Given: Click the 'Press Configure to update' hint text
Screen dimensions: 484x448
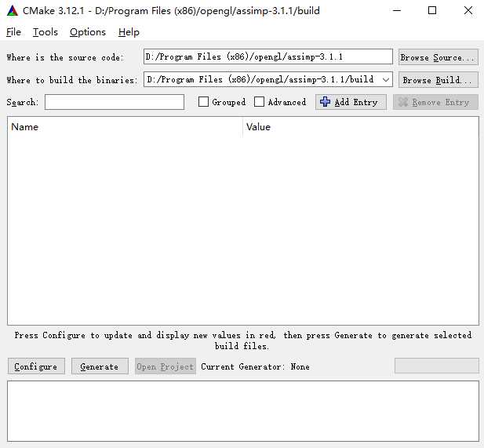Looking at the screenshot, I should 243,341.
